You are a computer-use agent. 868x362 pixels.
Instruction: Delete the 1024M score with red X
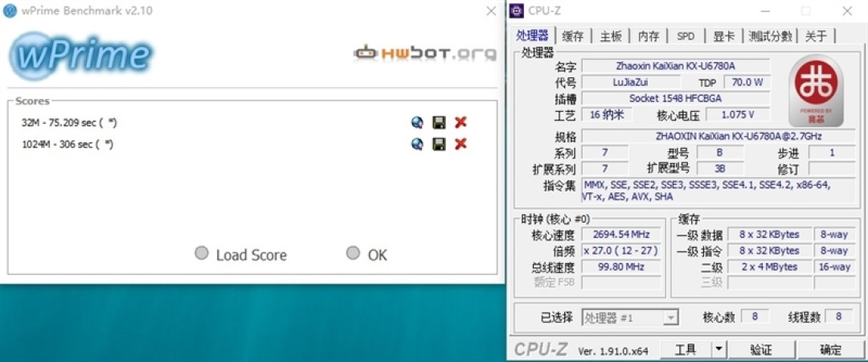pos(460,144)
